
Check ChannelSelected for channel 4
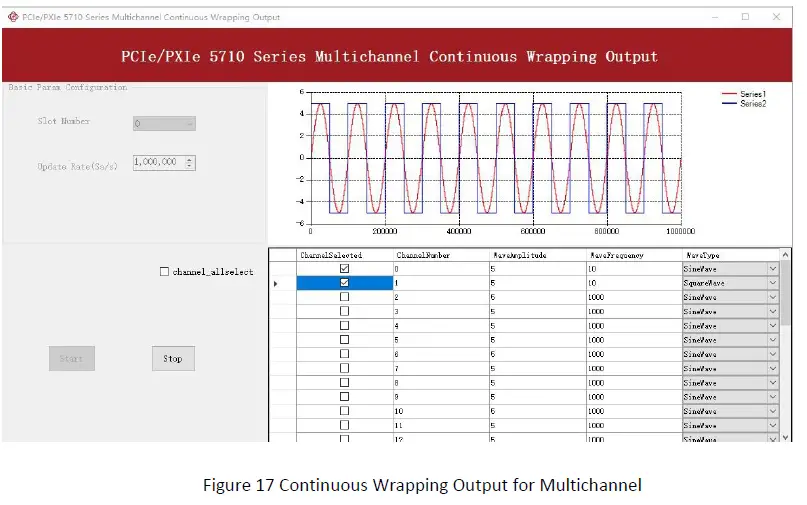344,325
